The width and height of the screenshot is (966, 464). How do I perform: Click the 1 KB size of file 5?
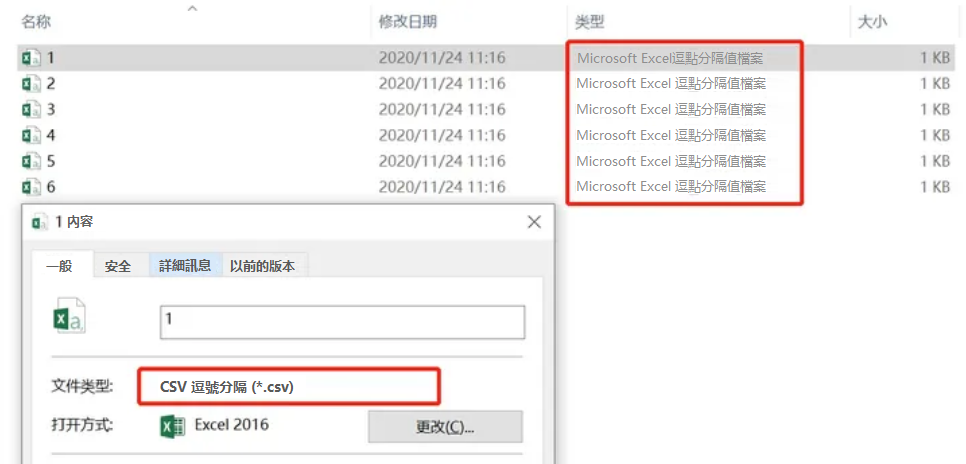pyautogui.click(x=935, y=161)
